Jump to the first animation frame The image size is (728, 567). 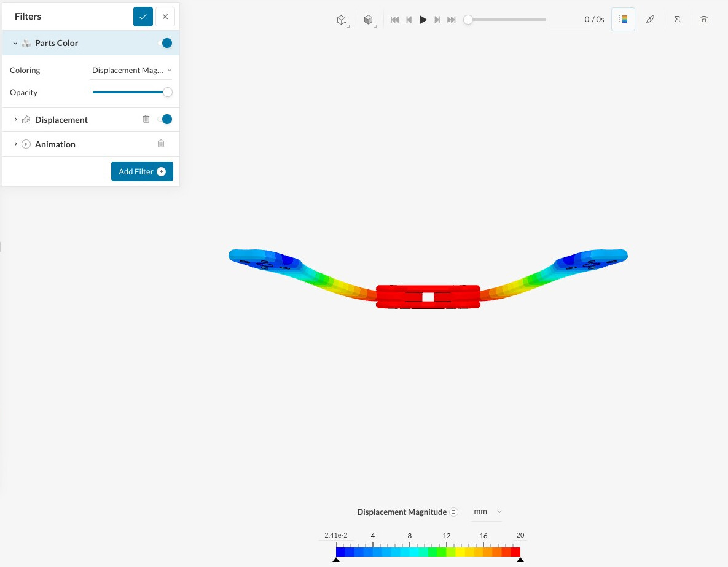pyautogui.click(x=394, y=20)
